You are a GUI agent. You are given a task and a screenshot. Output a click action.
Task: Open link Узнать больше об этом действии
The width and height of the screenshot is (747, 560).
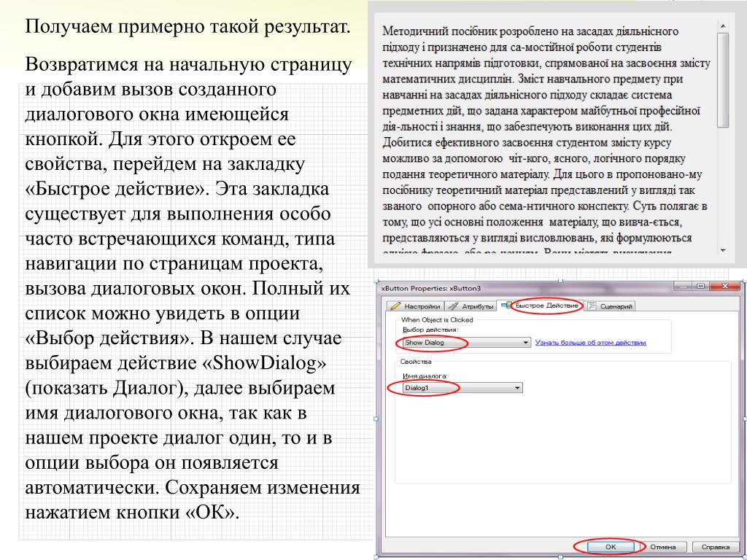[590, 343]
